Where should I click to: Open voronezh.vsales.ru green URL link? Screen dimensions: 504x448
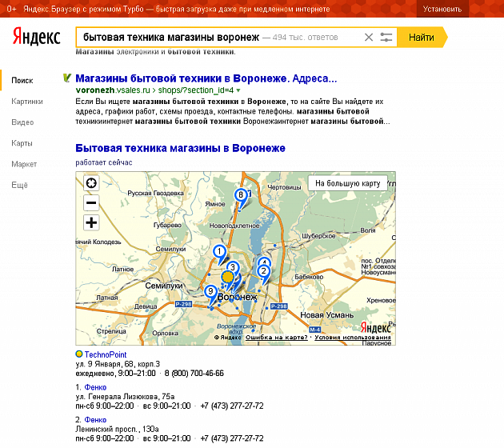coord(154,90)
